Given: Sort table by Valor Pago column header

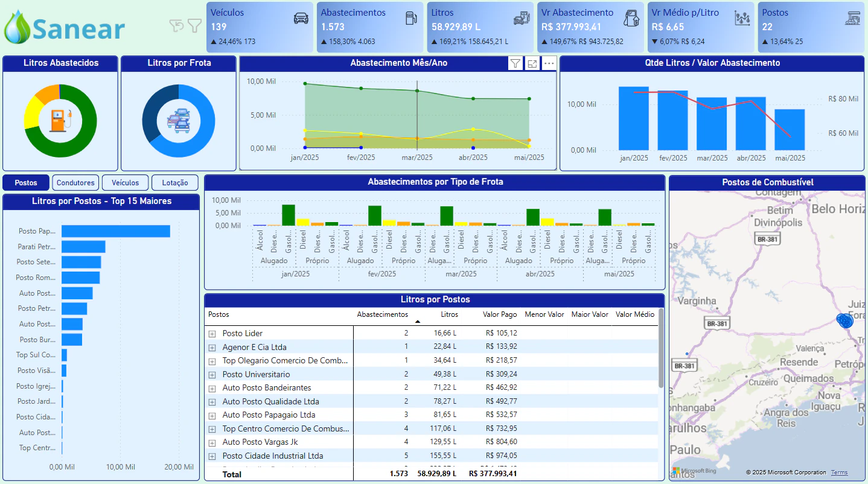Looking at the screenshot, I should tap(500, 314).
